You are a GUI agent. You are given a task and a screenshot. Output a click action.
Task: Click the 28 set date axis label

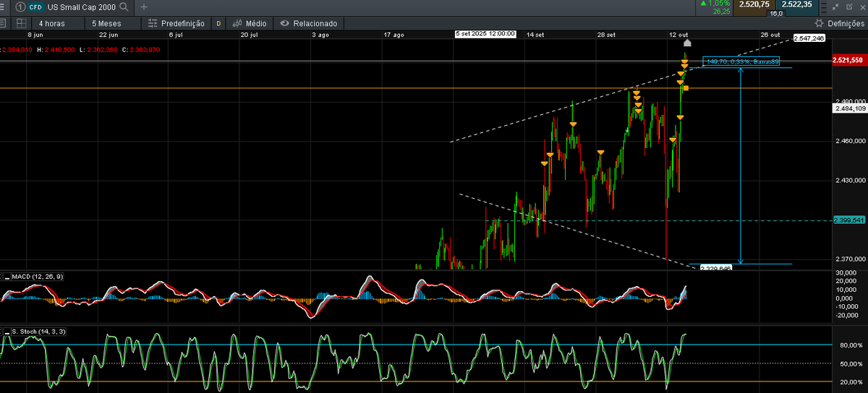607,34
